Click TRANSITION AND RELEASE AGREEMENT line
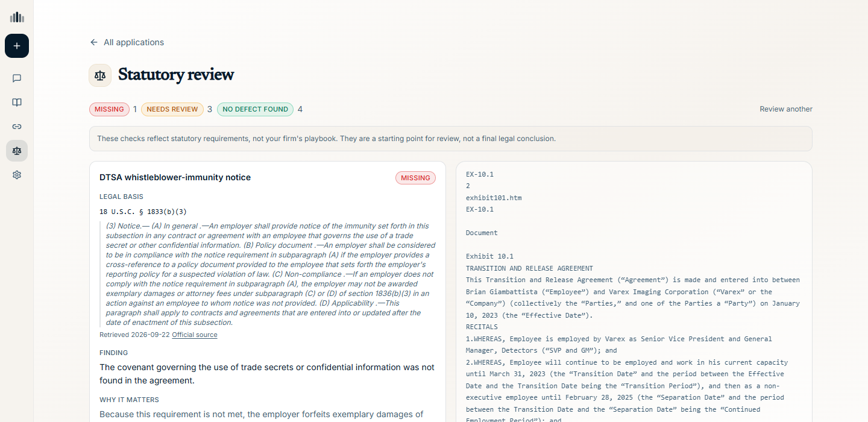Viewport: 868px width, 422px height. (x=529, y=268)
